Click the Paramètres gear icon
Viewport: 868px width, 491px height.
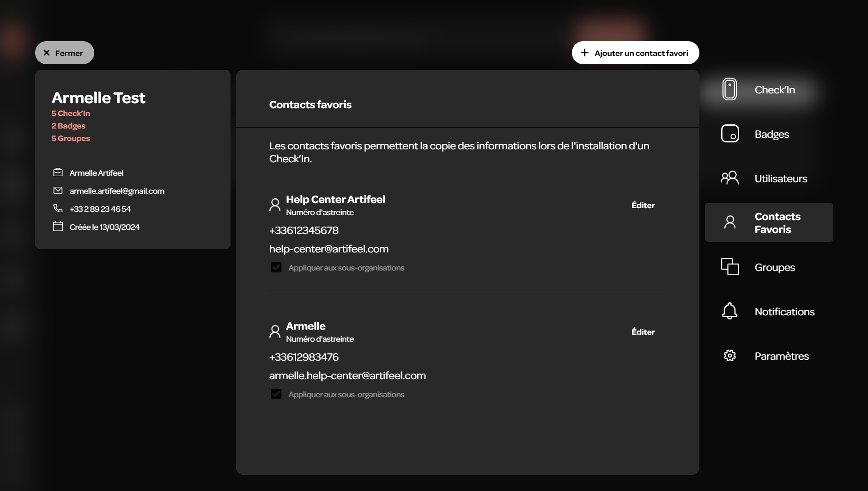pyautogui.click(x=730, y=356)
